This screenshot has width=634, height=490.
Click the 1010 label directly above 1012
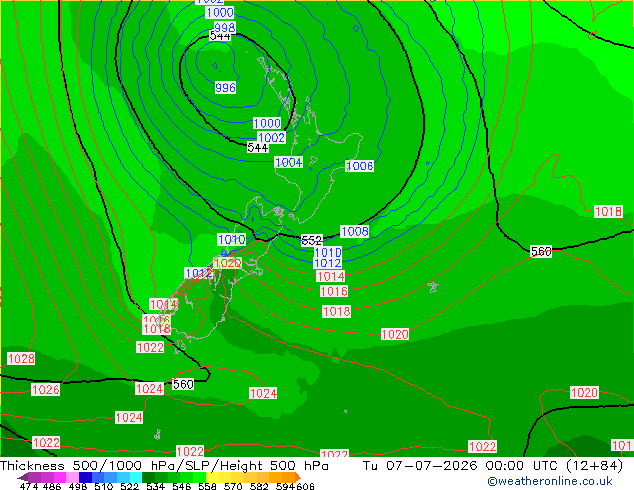tap(328, 253)
